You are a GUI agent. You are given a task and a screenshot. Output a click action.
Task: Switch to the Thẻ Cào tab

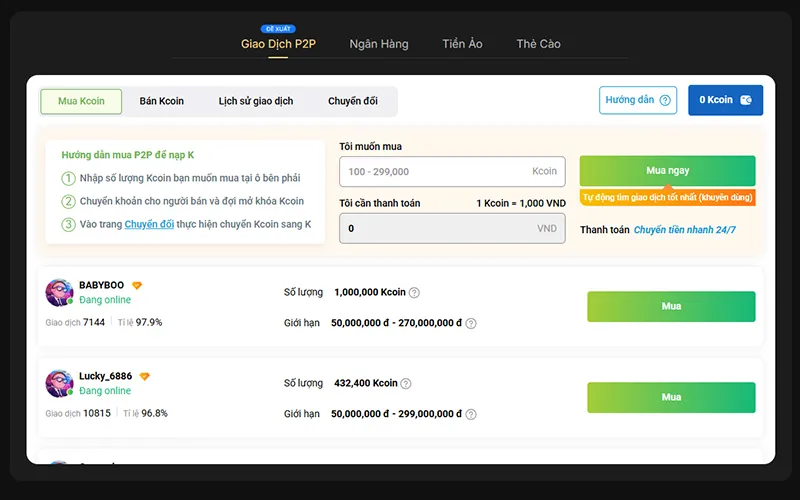538,44
